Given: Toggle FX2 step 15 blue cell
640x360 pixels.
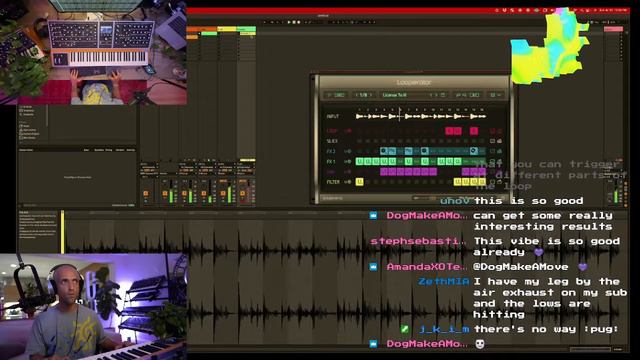Looking at the screenshot, I should [473, 151].
